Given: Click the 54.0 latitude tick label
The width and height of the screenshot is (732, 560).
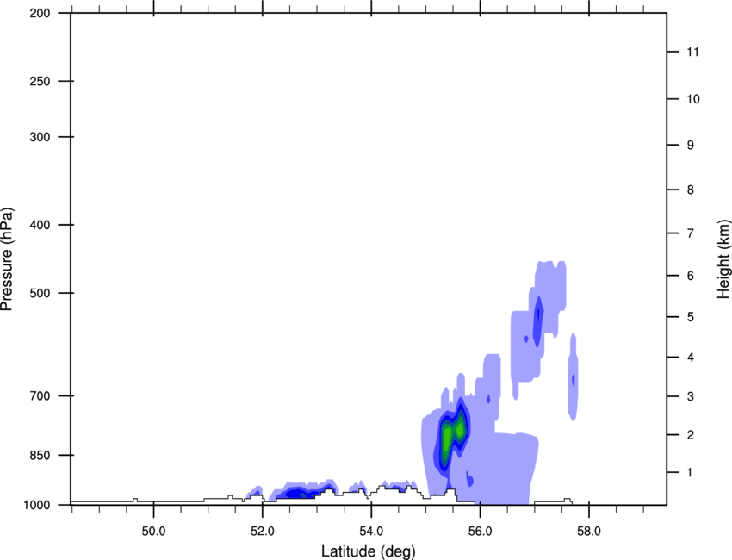Looking at the screenshot, I should [x=371, y=532].
